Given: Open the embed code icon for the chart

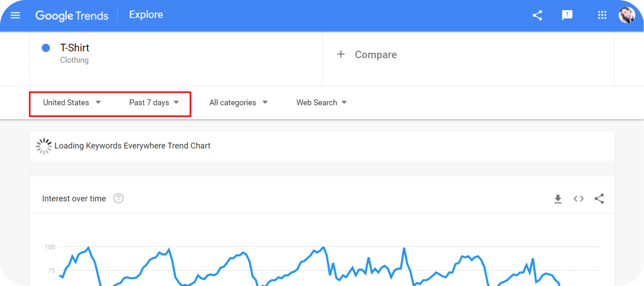Looking at the screenshot, I should (578, 198).
